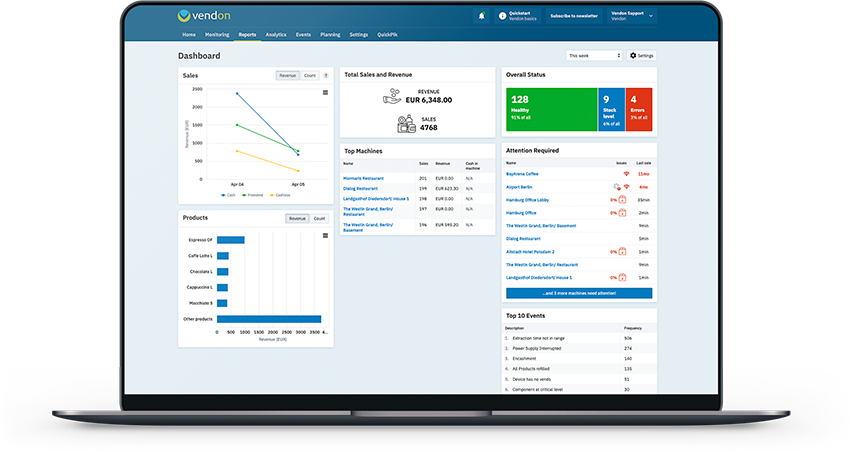850x452 pixels.
Task: Open Altstadt Hotel Potsdam 2 machine link
Action: point(530,252)
